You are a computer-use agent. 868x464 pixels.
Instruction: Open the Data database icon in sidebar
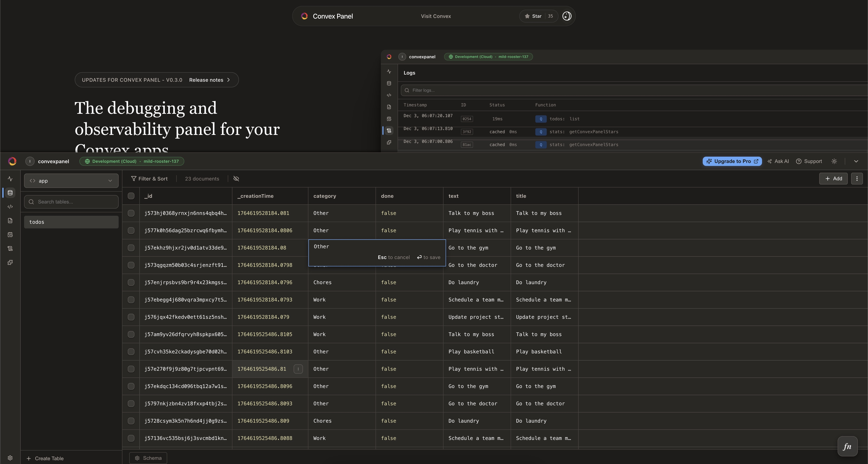coord(10,193)
